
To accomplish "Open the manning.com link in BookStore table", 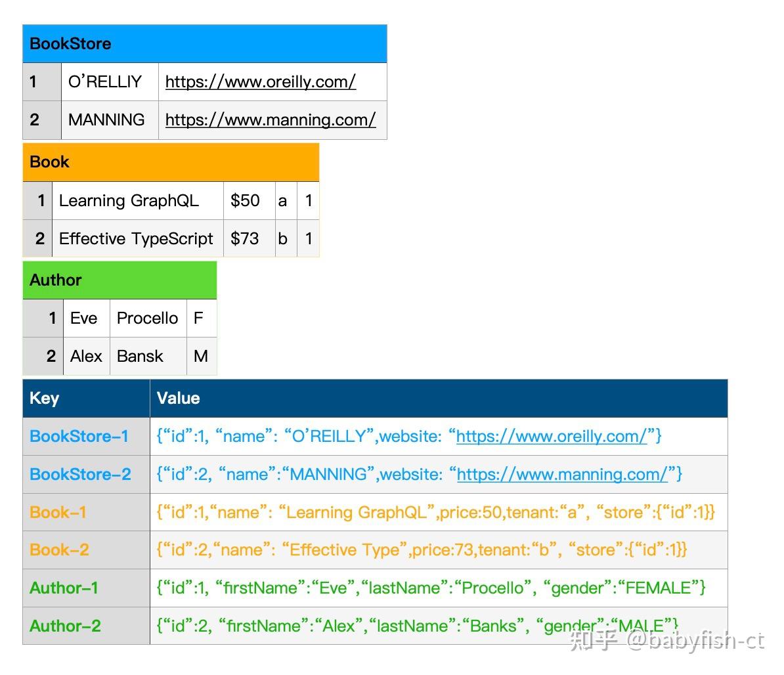I will tap(270, 120).
